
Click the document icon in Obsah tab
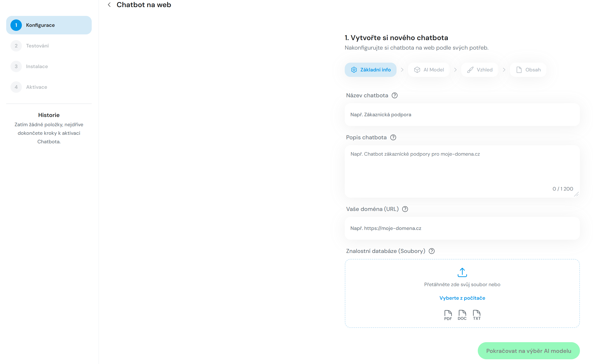coord(519,70)
